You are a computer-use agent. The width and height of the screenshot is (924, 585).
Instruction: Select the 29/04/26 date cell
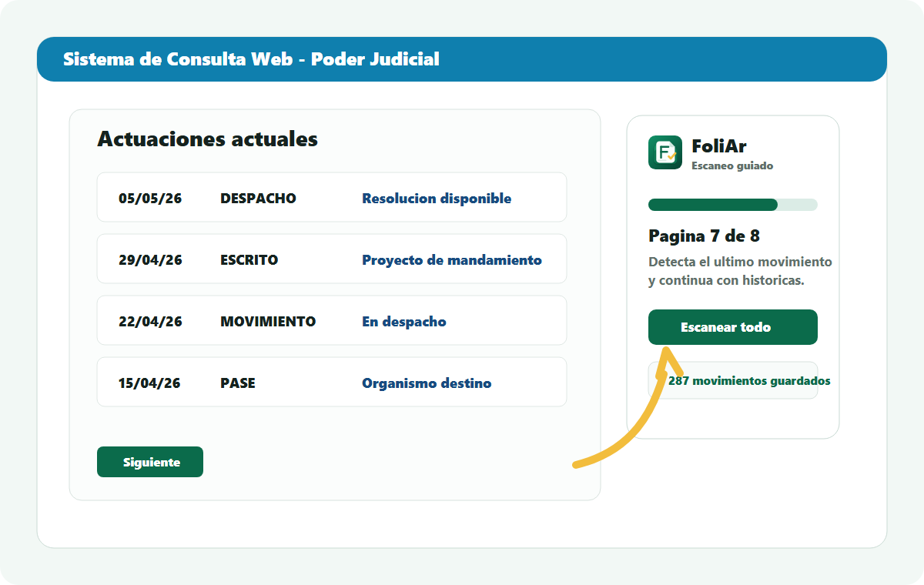[x=150, y=260]
